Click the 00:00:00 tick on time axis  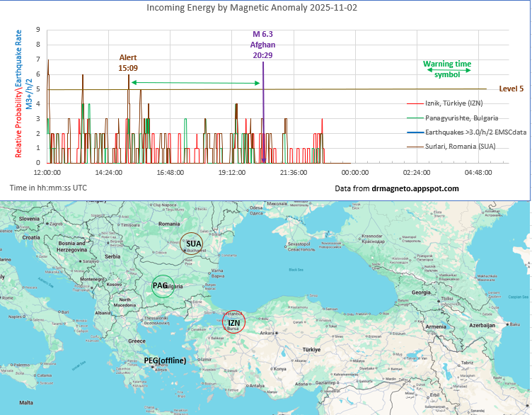[354, 172]
